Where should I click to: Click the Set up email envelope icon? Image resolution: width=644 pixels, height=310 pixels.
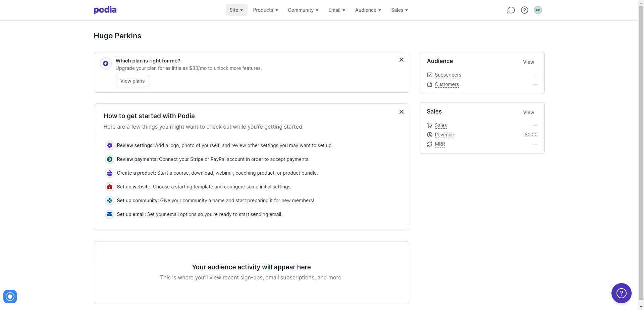coord(110,214)
